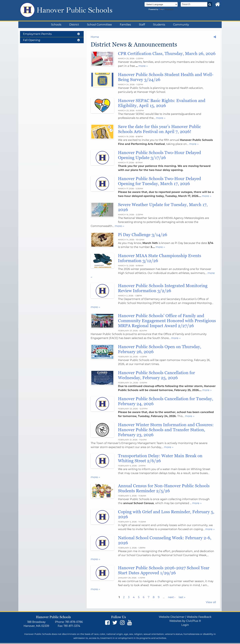Open Severe Weather map thumbnail
Image resolution: width=240 pixels, height=644 pixels.
[x=102, y=210]
